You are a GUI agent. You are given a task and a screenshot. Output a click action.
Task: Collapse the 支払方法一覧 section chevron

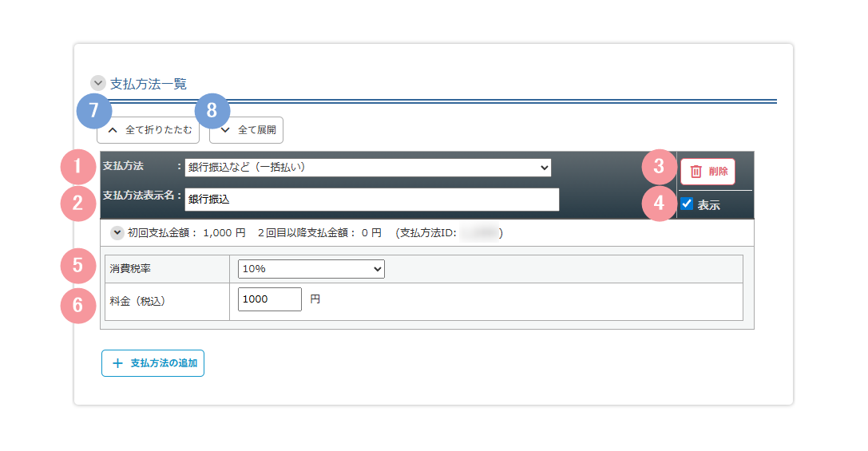(x=98, y=83)
